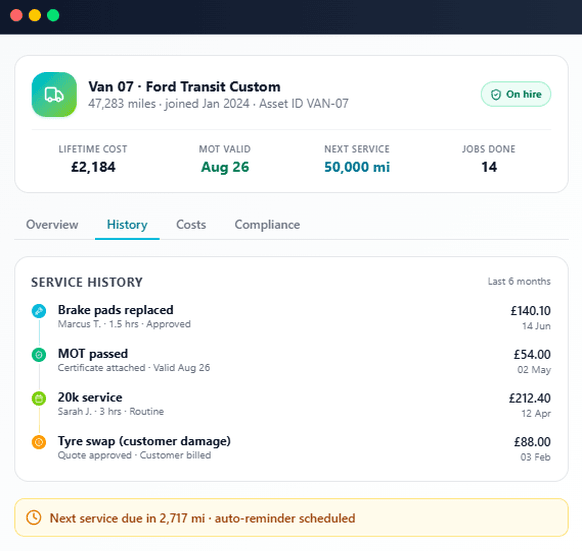Click the £140.10 cost amount
This screenshot has height=551, width=582.
click(531, 311)
